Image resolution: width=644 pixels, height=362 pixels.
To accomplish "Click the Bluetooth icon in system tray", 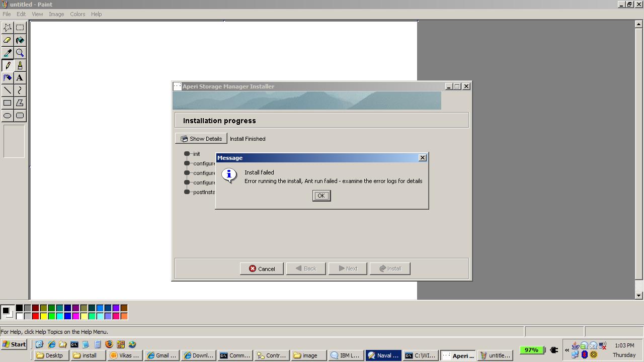I will (585, 354).
